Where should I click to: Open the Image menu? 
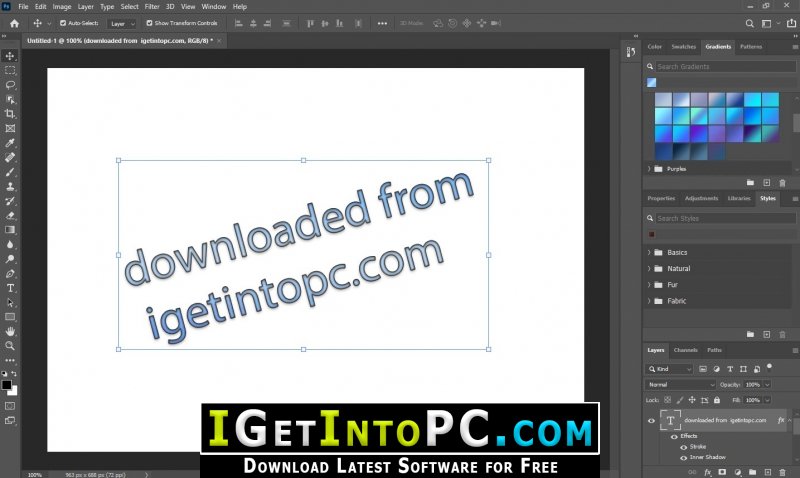(x=62, y=7)
